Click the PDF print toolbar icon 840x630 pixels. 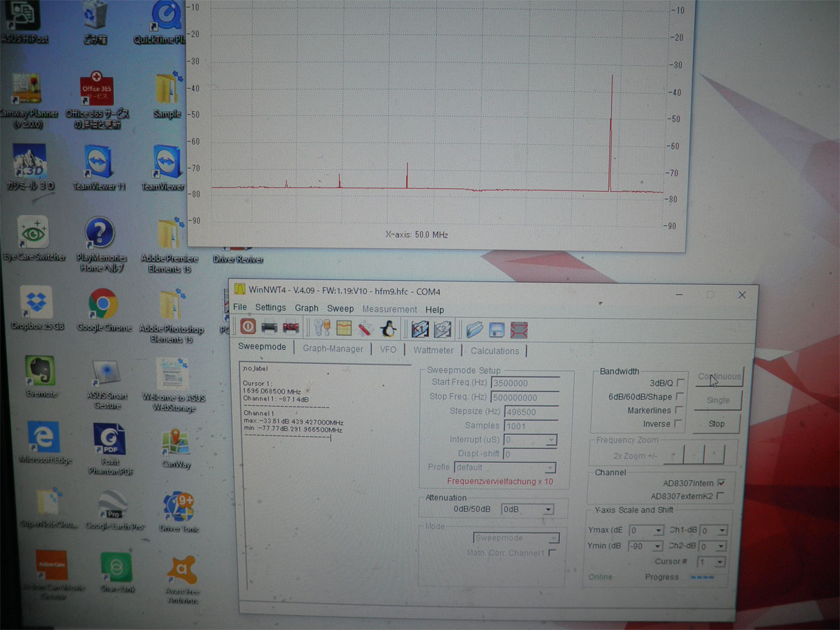[290, 327]
